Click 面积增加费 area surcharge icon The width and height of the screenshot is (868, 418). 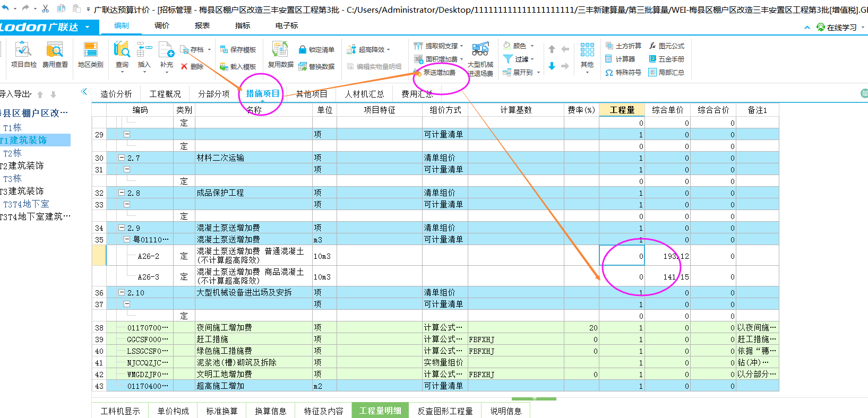[418, 59]
